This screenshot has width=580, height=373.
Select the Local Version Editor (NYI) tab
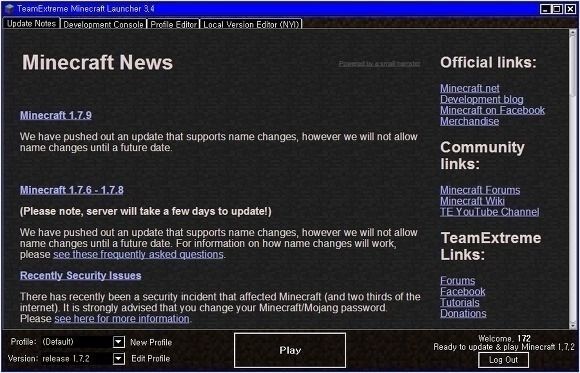tap(251, 24)
